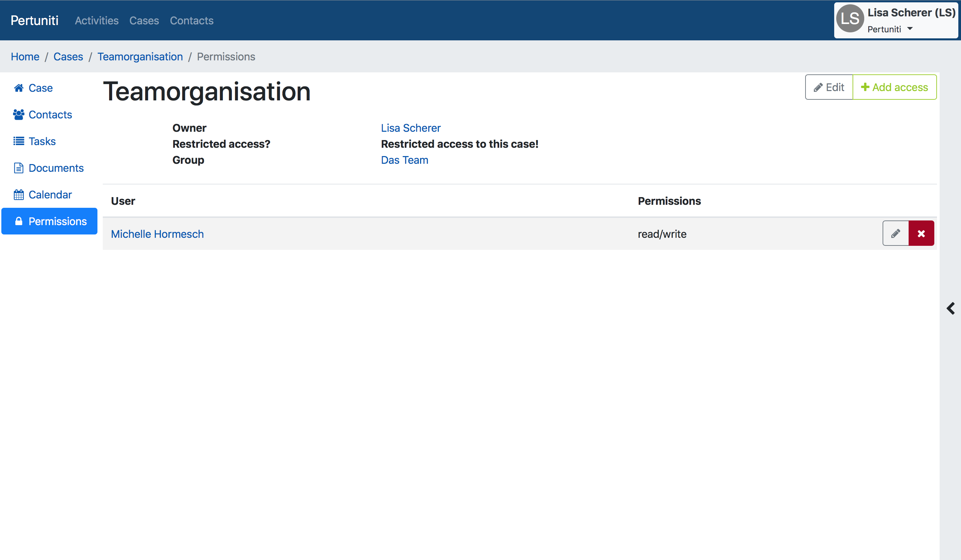Click Teamorganisation in the breadcrumb
This screenshot has width=961, height=560.
tap(140, 56)
